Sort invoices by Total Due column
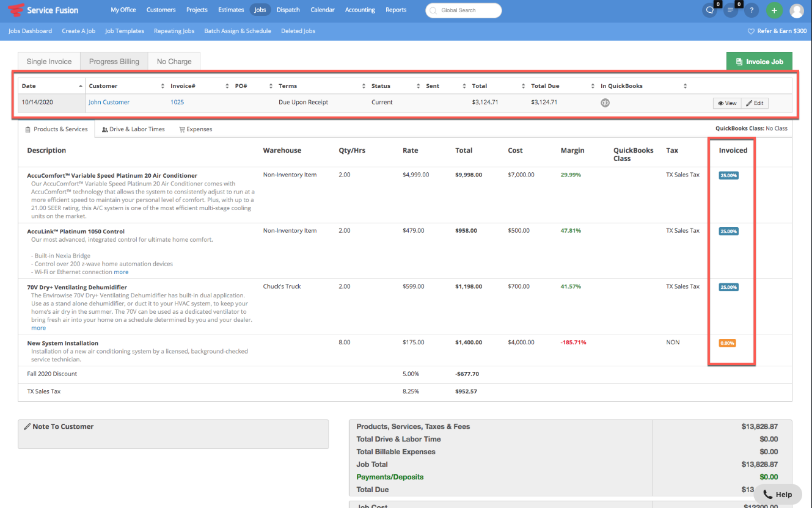Viewport: 812px width, 508px height. click(x=562, y=86)
